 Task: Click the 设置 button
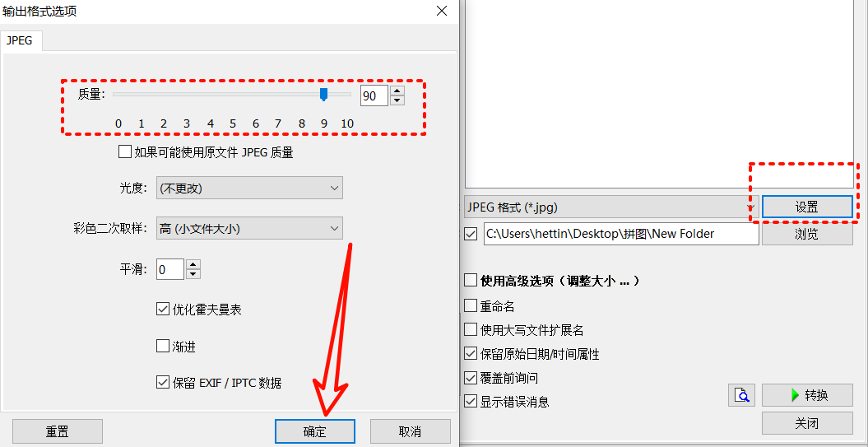point(807,207)
